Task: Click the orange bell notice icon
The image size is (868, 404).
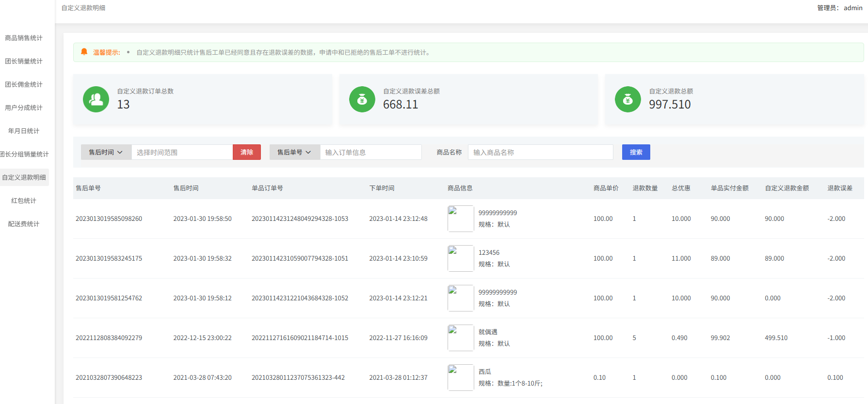Action: [84, 52]
